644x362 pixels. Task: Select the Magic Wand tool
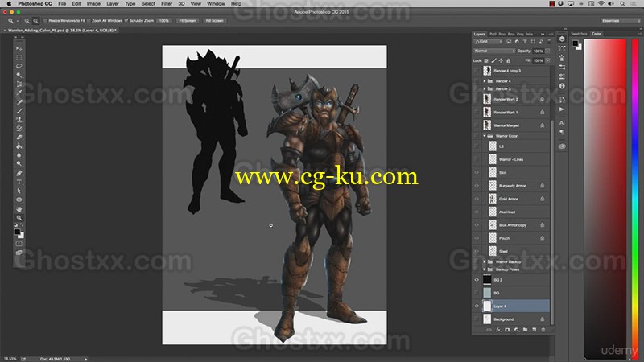coord(19,75)
